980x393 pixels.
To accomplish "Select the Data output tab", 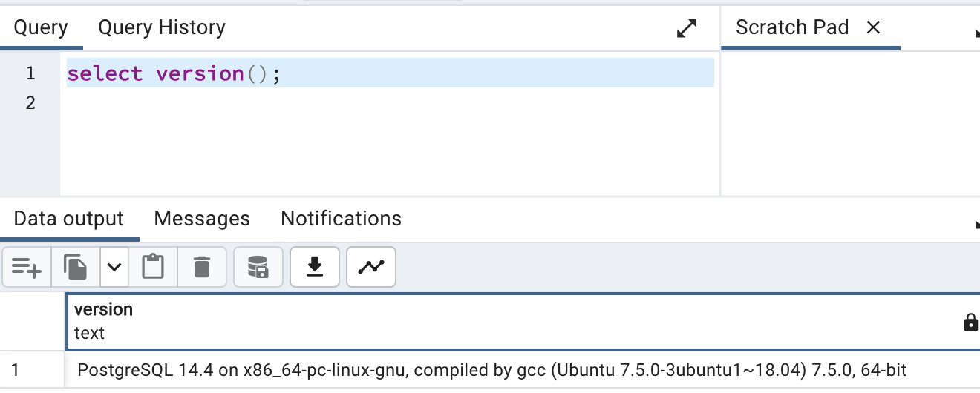I will tap(68, 219).
